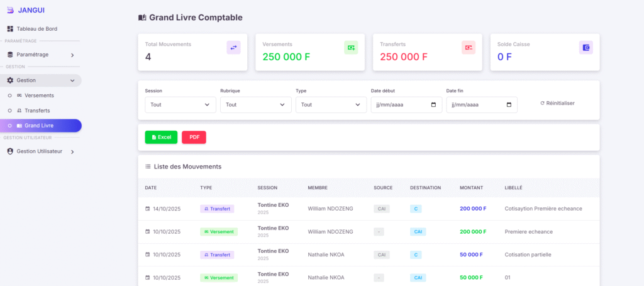Image resolution: width=644 pixels, height=286 pixels.
Task: Export the list with Excel button
Action: [x=161, y=137]
